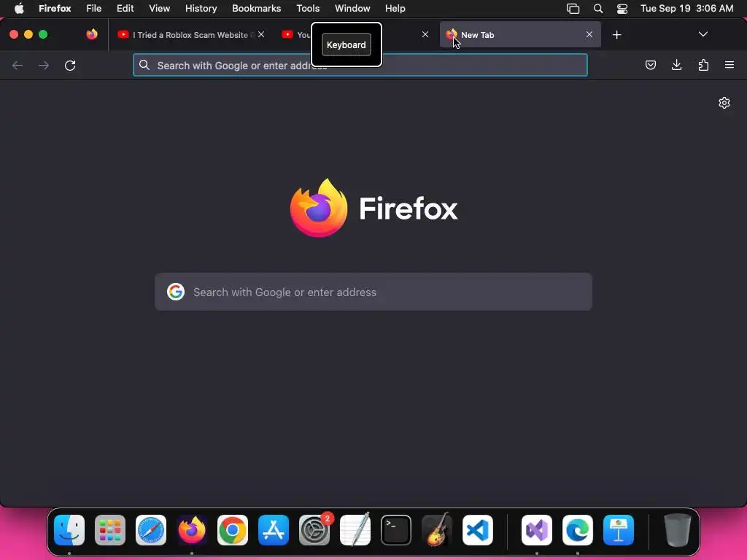The width and height of the screenshot is (747, 560).
Task: Open the File menu
Action: coord(94,9)
